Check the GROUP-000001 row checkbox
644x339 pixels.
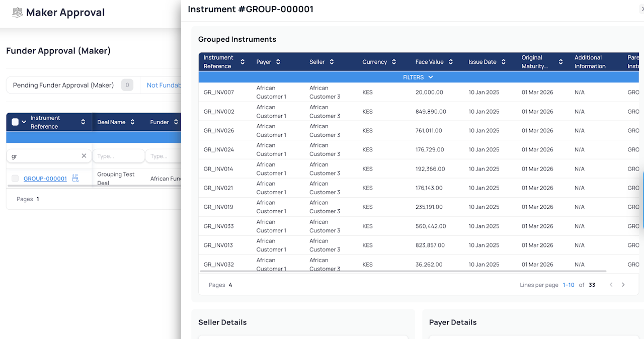point(15,179)
